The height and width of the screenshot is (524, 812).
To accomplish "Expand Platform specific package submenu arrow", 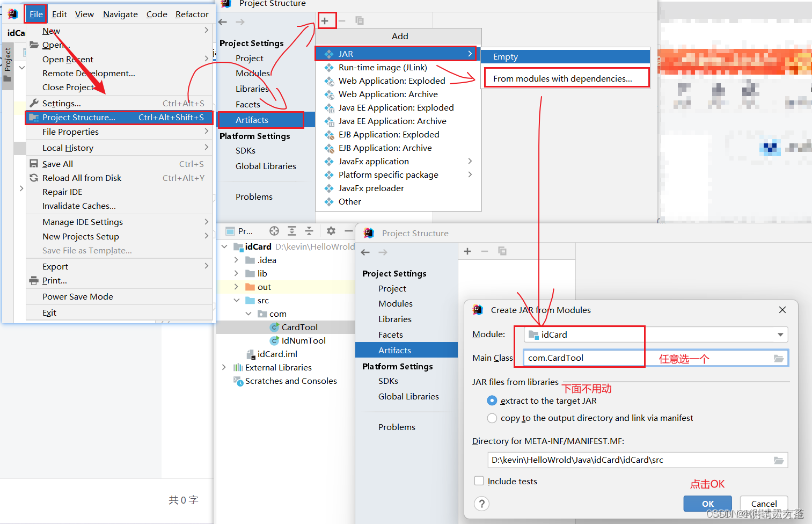I will click(x=470, y=174).
